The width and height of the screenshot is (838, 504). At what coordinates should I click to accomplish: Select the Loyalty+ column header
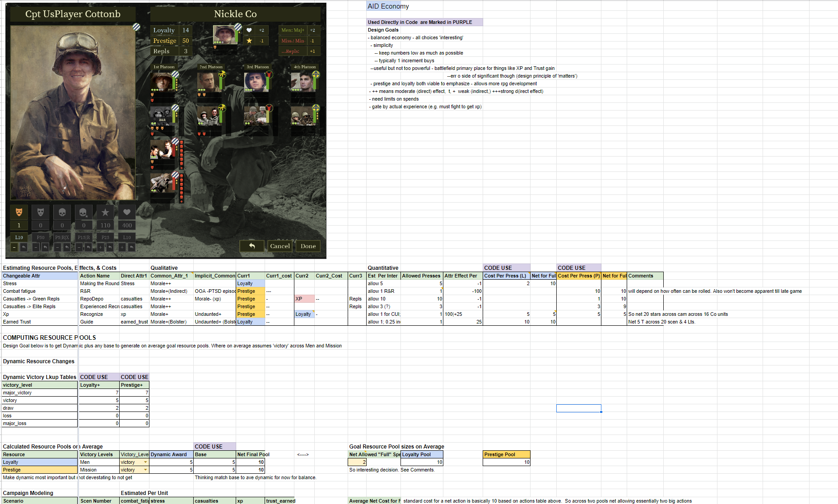tap(99, 385)
